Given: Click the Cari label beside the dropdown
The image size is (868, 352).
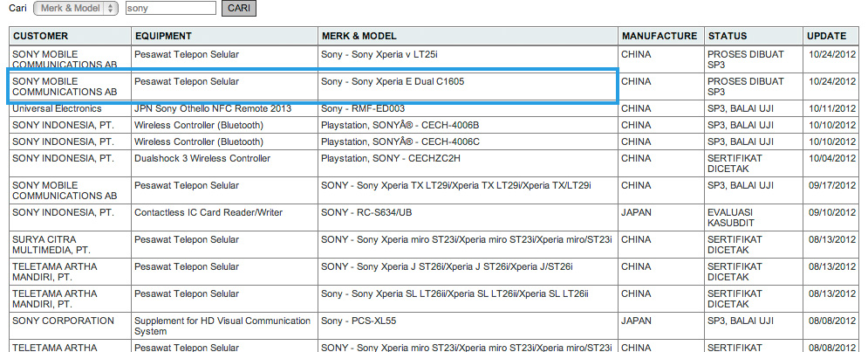Looking at the screenshot, I should [17, 9].
